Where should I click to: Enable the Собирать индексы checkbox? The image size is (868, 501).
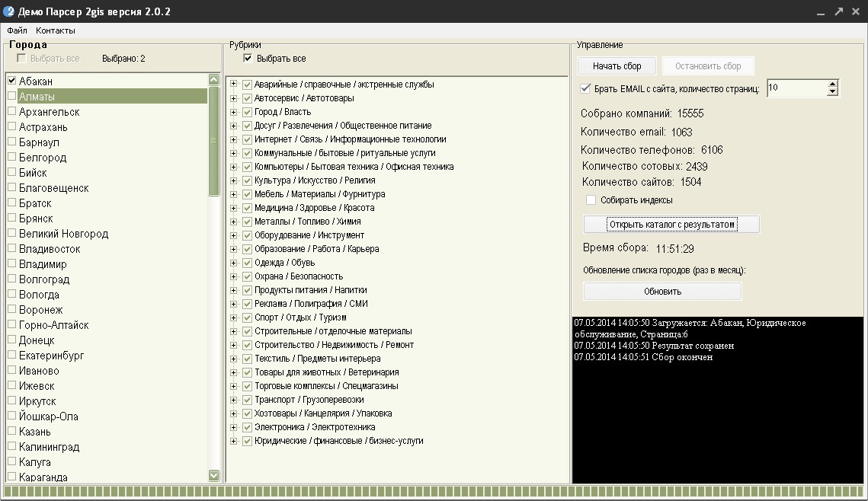point(591,200)
